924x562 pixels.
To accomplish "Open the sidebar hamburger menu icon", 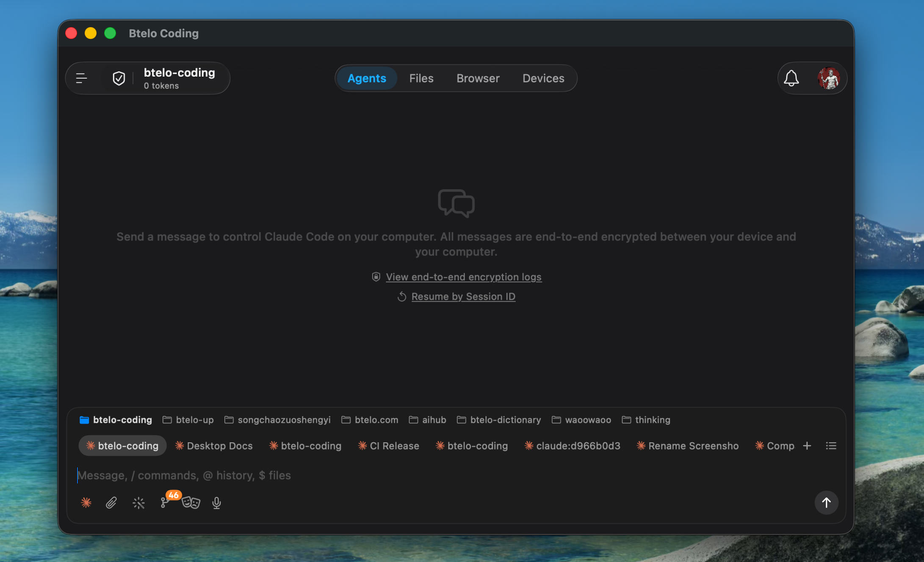I will tap(80, 78).
